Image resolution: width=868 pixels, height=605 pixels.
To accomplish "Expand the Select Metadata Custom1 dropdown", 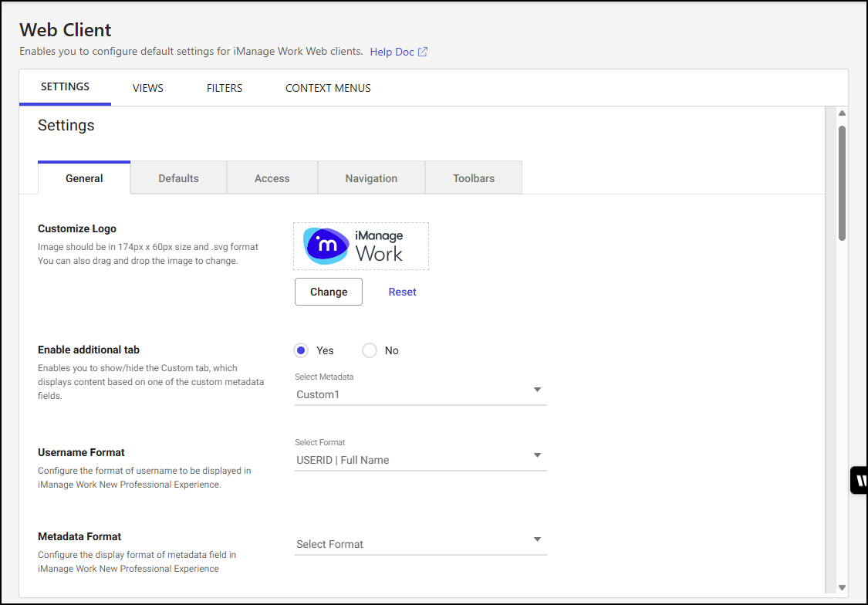I will (x=420, y=394).
